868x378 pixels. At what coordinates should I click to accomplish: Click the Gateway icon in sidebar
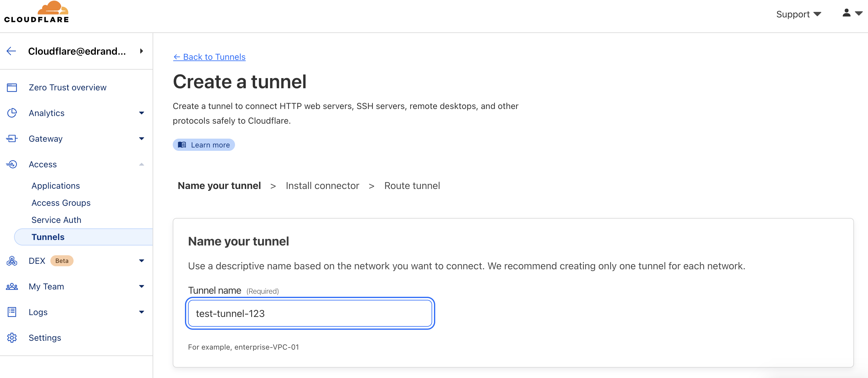click(x=12, y=139)
